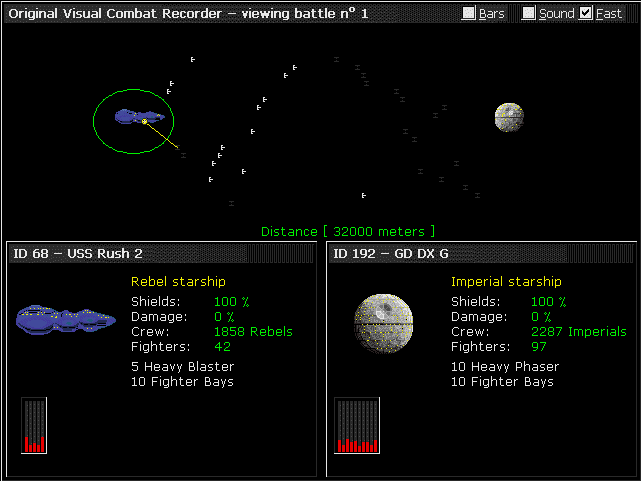
Task: Click the USS Rush 2 red weapon bars gauge
Action: (x=34, y=425)
